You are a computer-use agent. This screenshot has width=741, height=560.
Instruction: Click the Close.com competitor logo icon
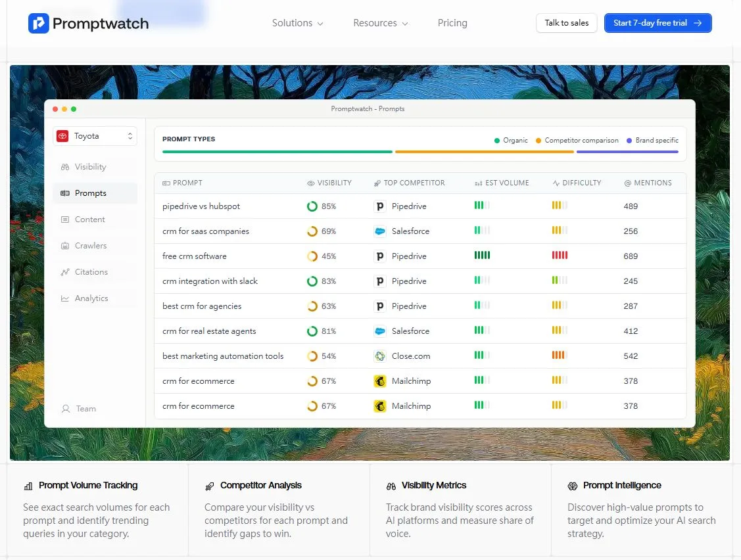[379, 356]
